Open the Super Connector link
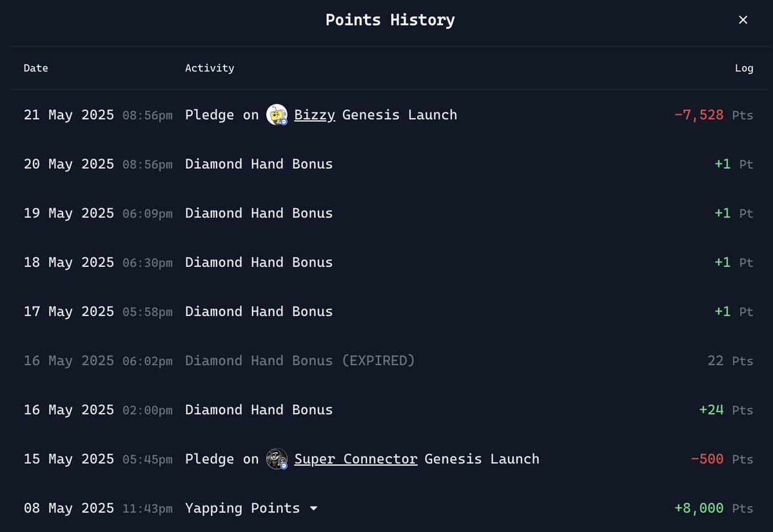The width and height of the screenshot is (773, 532). tap(355, 459)
